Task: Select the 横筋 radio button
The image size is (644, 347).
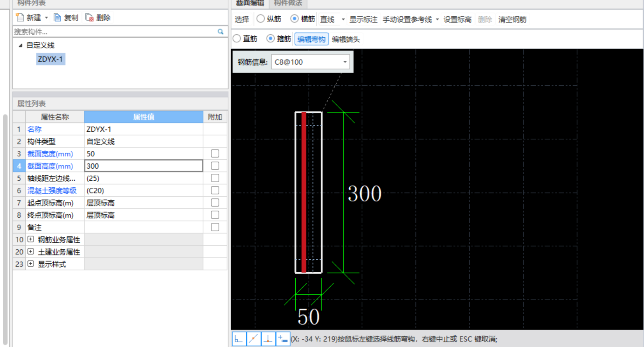Action: point(295,19)
